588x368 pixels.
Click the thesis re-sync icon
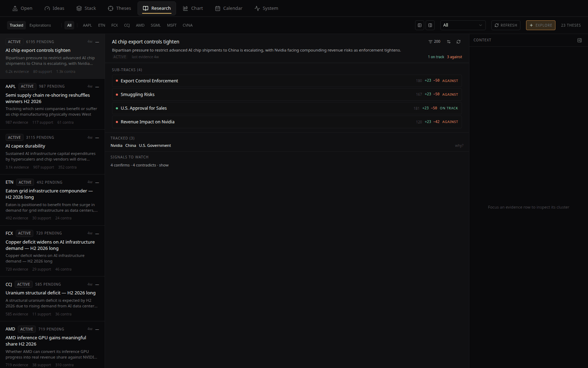[x=458, y=42]
